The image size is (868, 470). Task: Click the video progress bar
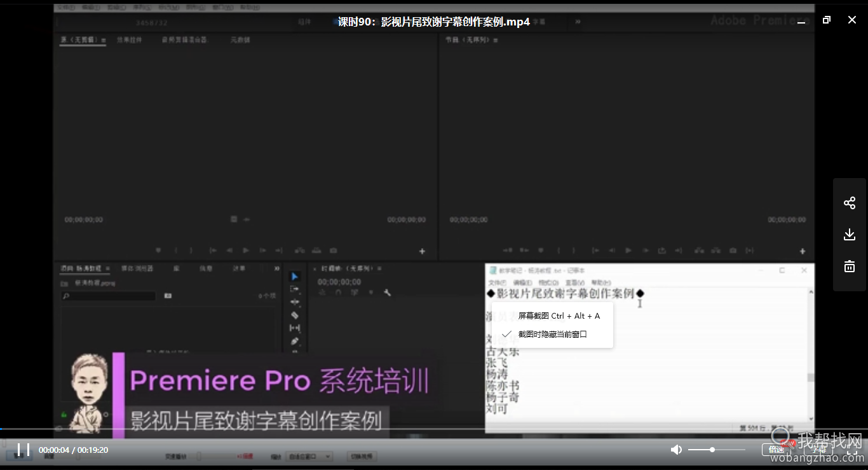click(x=434, y=429)
